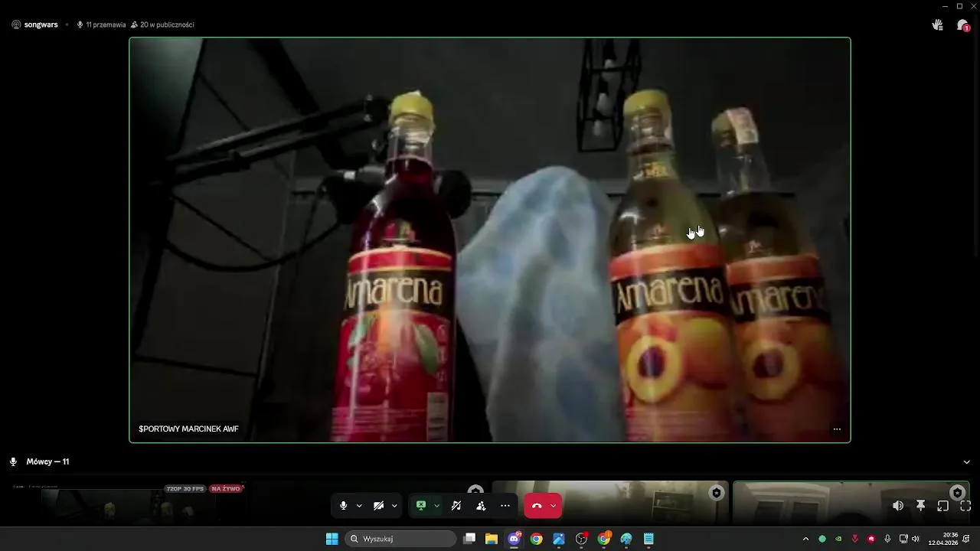Open rightmost green-bordered speaker tile

[851, 504]
